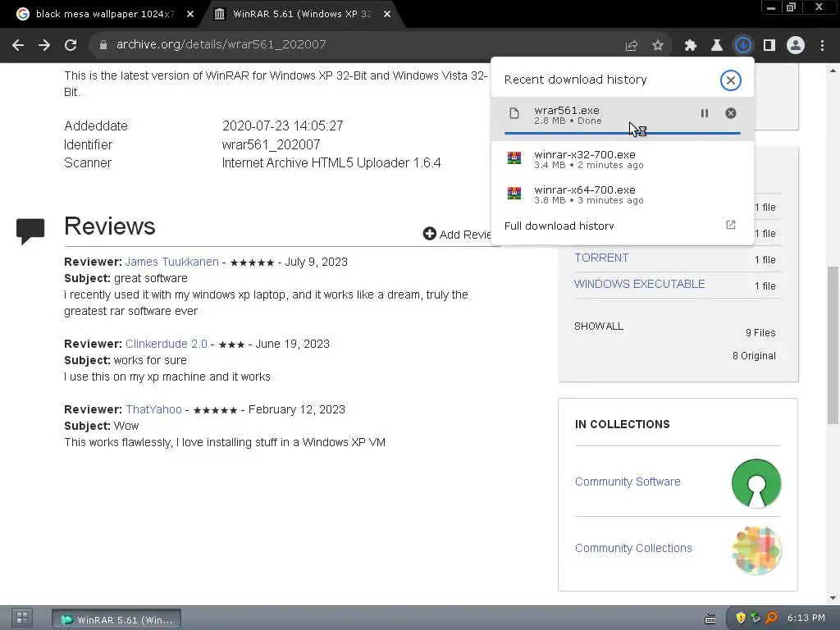Open winrar-x64-700.exe download entry
This screenshot has height=630, width=840.
[622, 194]
